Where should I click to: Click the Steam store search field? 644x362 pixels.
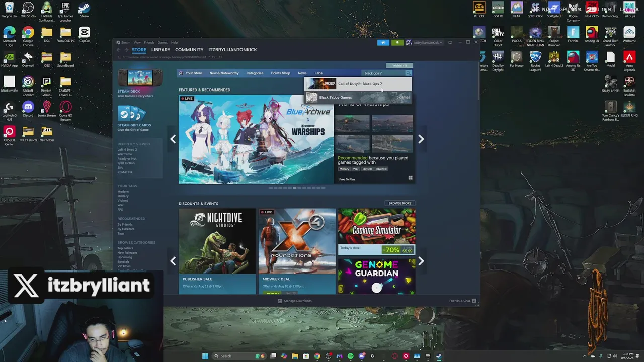(383, 73)
